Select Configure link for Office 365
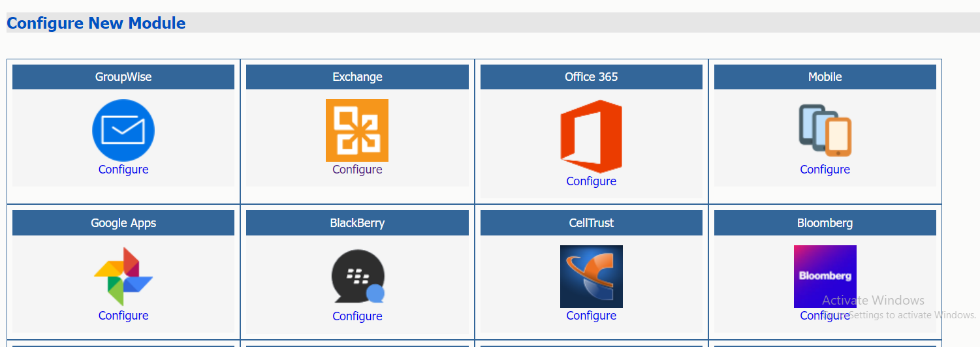 591,181
